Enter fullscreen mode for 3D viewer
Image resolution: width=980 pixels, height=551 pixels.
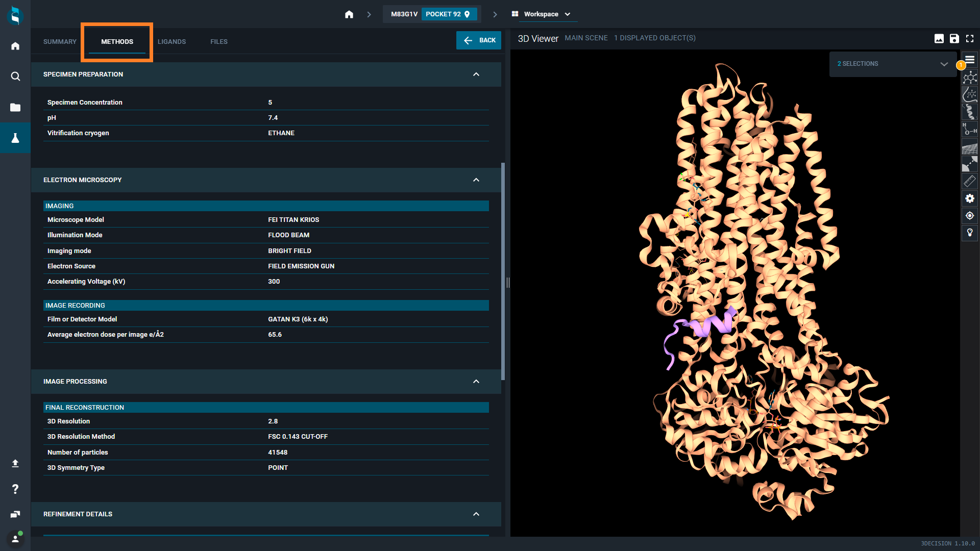pos(970,39)
